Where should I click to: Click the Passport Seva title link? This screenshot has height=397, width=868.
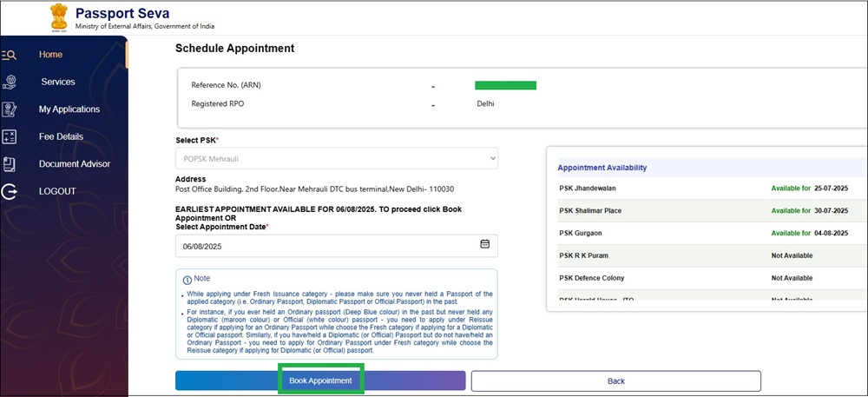[x=122, y=13]
